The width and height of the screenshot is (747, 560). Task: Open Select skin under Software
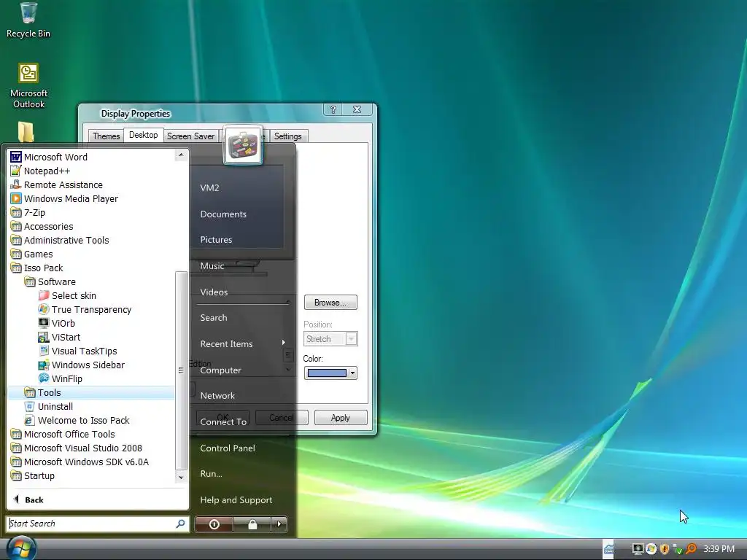click(67, 296)
